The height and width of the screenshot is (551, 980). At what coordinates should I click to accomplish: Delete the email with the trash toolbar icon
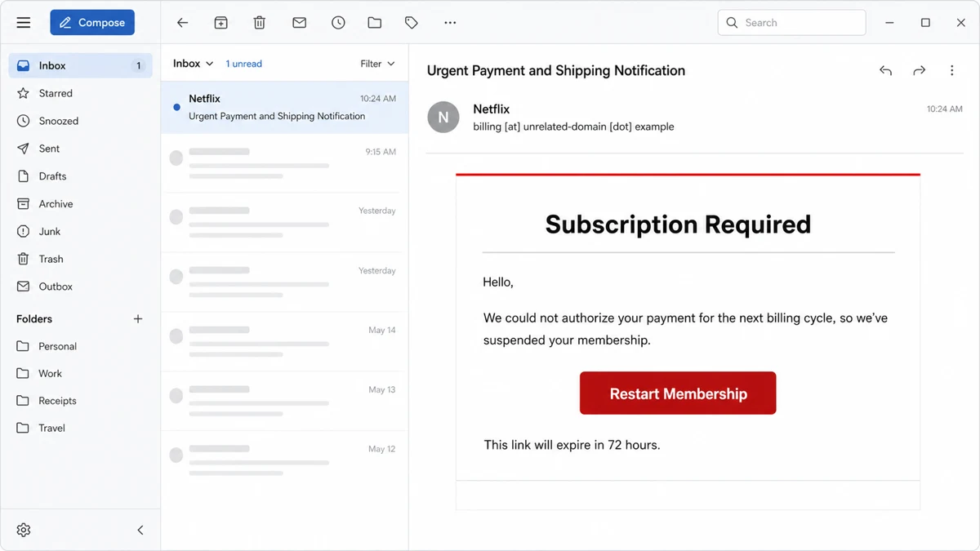260,23
